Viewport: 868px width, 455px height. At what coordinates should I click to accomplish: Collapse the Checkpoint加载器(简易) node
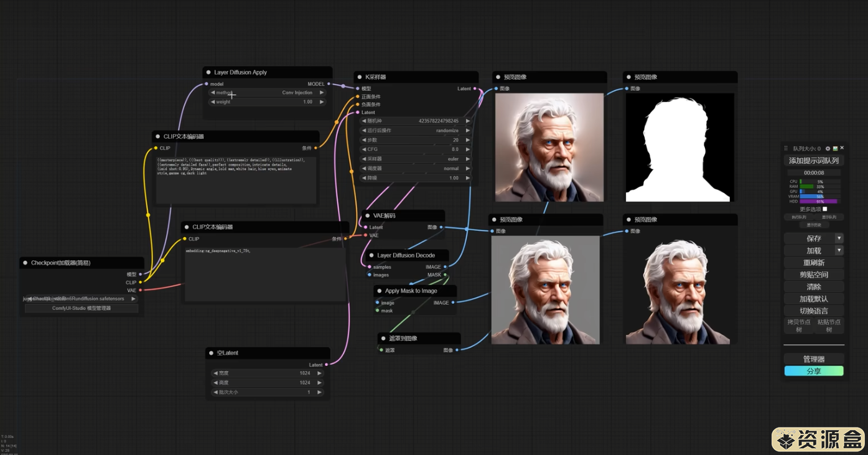tap(26, 263)
